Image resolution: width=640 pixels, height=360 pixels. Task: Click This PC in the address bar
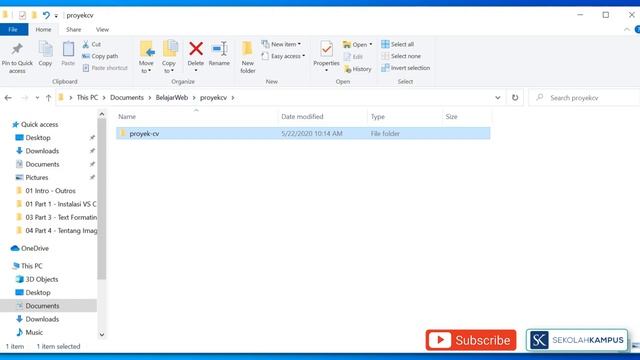pyautogui.click(x=87, y=98)
